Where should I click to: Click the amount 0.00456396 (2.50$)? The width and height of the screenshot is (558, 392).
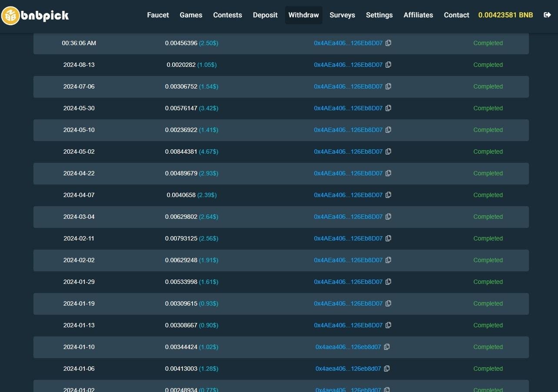(x=192, y=43)
